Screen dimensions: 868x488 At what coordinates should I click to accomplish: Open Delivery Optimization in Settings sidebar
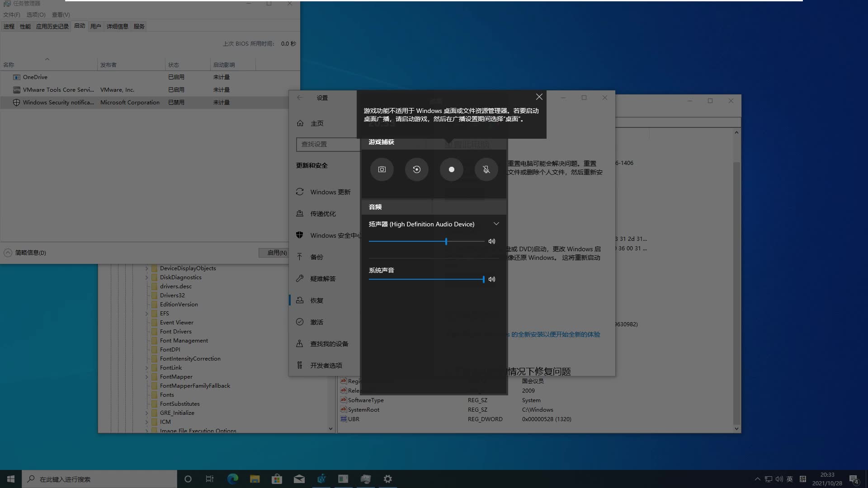[316, 214]
